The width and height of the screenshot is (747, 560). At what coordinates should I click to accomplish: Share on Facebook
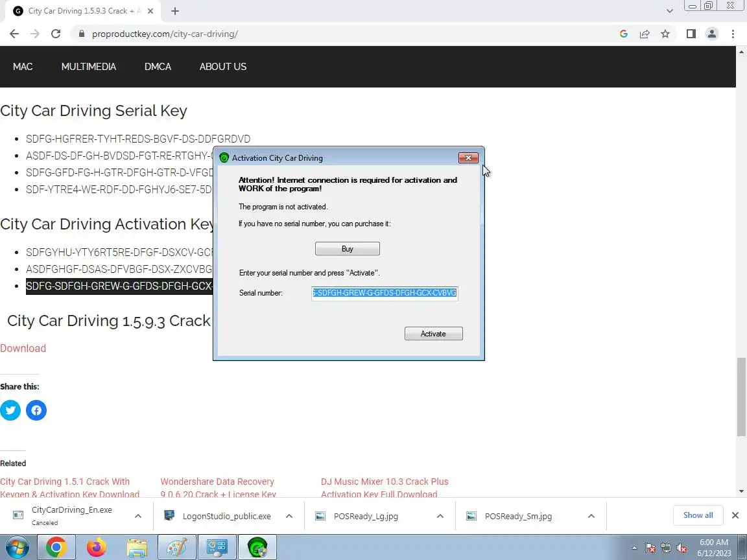click(36, 410)
